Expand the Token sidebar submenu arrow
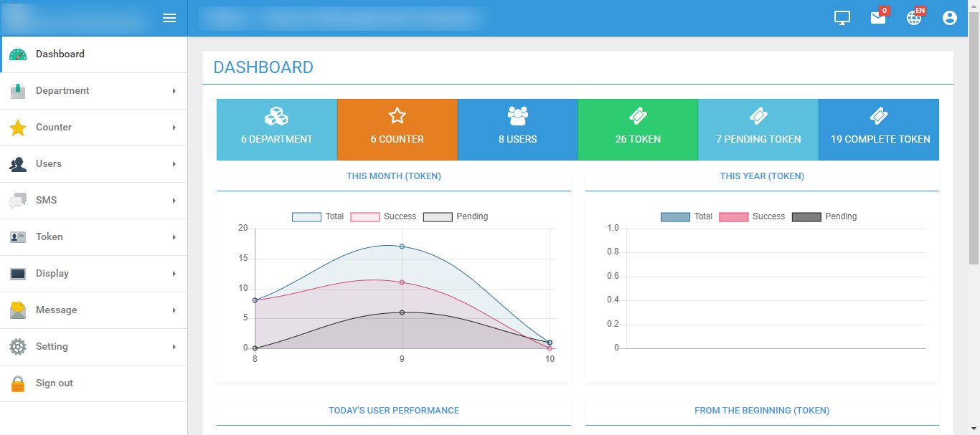This screenshot has width=980, height=435. [x=174, y=237]
